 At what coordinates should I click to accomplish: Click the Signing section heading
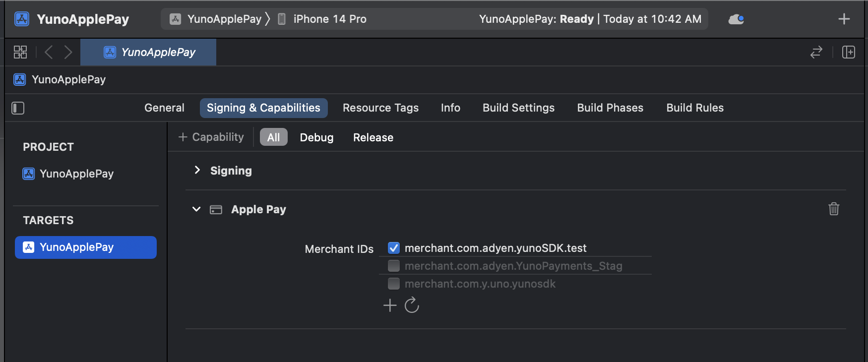tap(231, 171)
